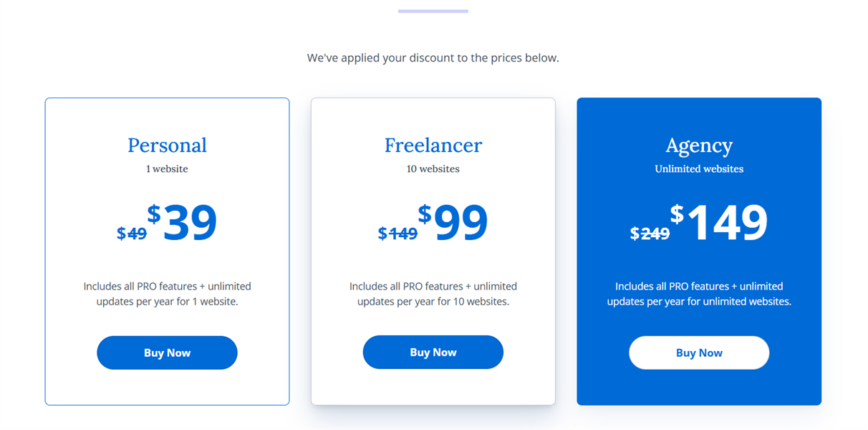The width and height of the screenshot is (868, 430).
Task: Click the Freelancer plan heading
Action: point(433,145)
